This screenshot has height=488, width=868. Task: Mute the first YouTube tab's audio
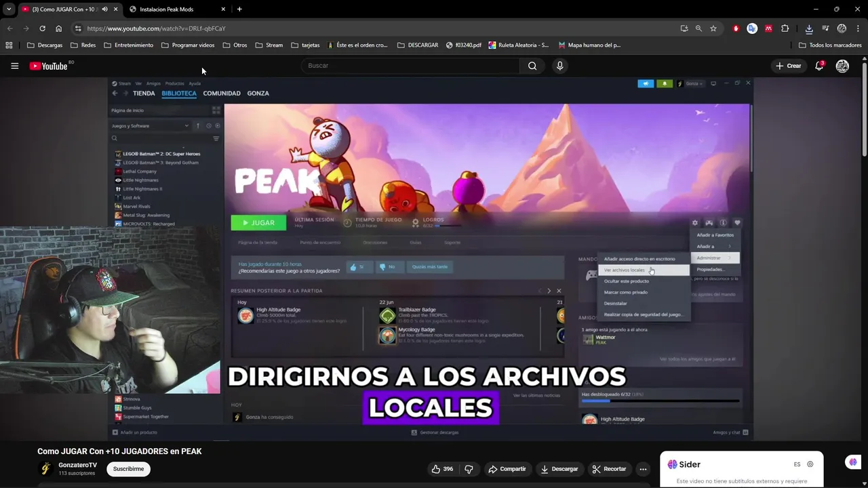pos(104,9)
